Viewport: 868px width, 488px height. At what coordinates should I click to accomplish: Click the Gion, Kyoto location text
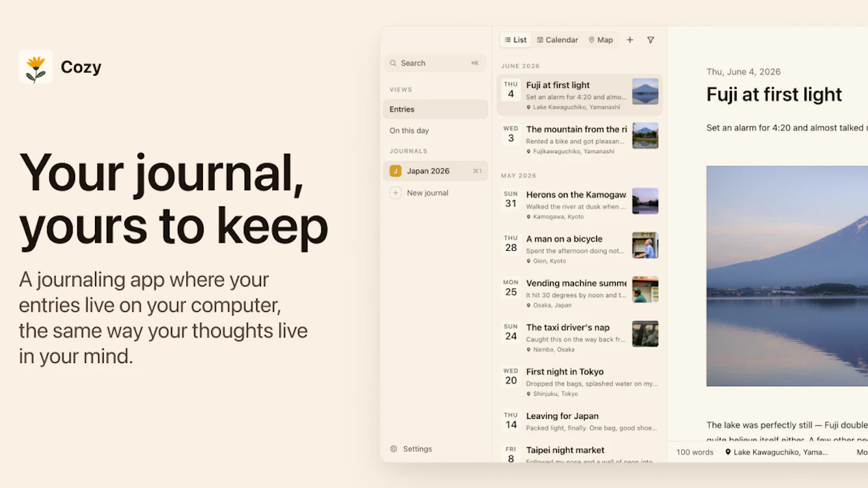550,261
